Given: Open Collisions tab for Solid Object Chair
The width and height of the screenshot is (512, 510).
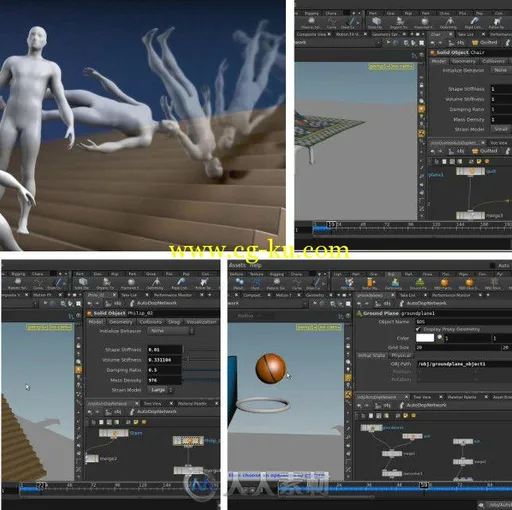Looking at the screenshot, I should coord(493,61).
